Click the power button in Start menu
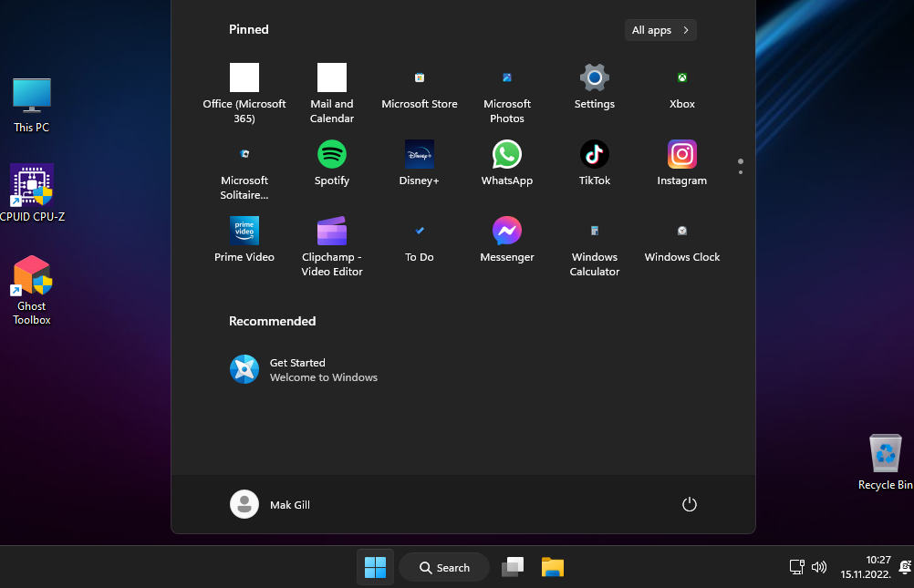The width and height of the screenshot is (914, 588). (x=689, y=504)
